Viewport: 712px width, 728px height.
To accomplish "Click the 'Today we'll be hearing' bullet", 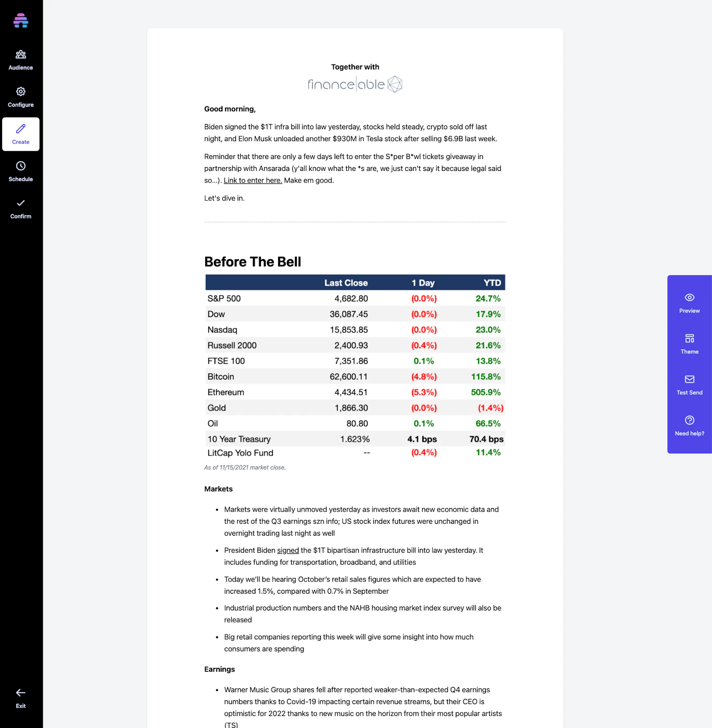I will click(x=352, y=585).
